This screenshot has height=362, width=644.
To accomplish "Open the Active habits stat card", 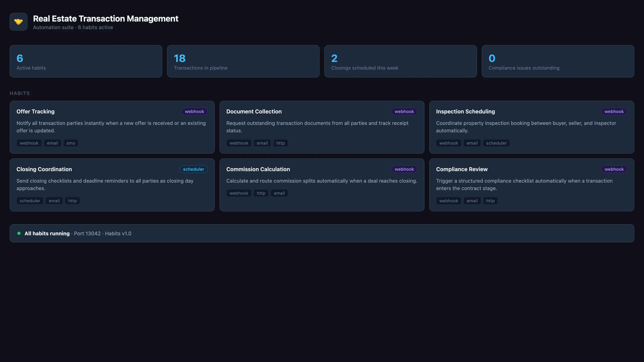I will [86, 61].
